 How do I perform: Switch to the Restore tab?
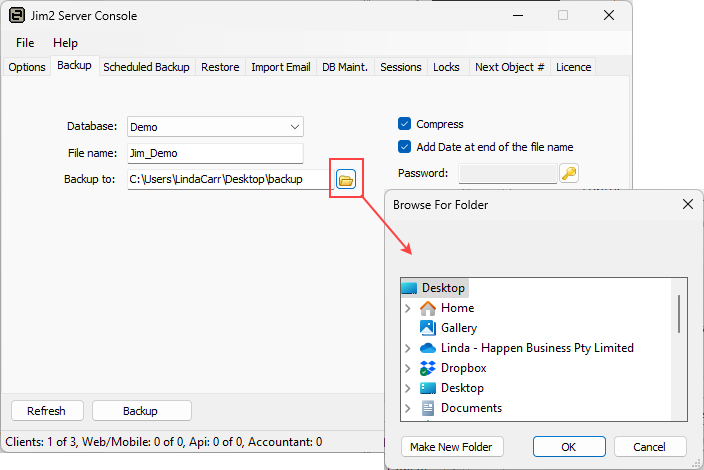click(x=220, y=67)
